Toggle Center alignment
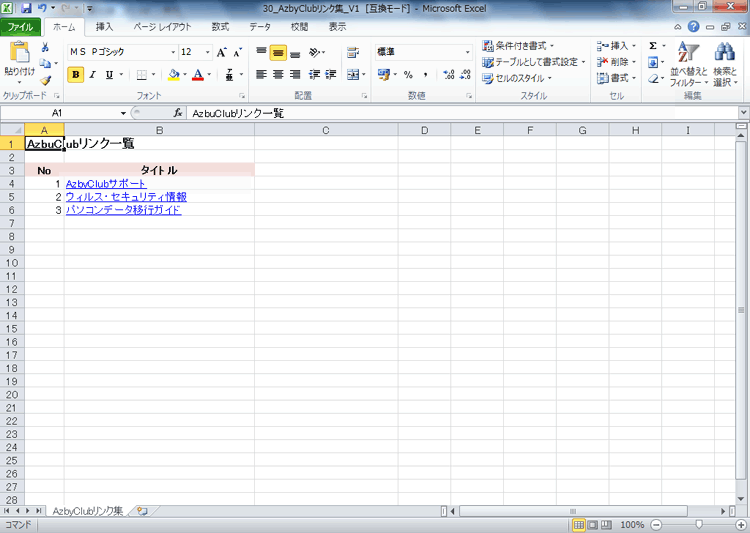Screen dimensions: 750x533 point(278,75)
